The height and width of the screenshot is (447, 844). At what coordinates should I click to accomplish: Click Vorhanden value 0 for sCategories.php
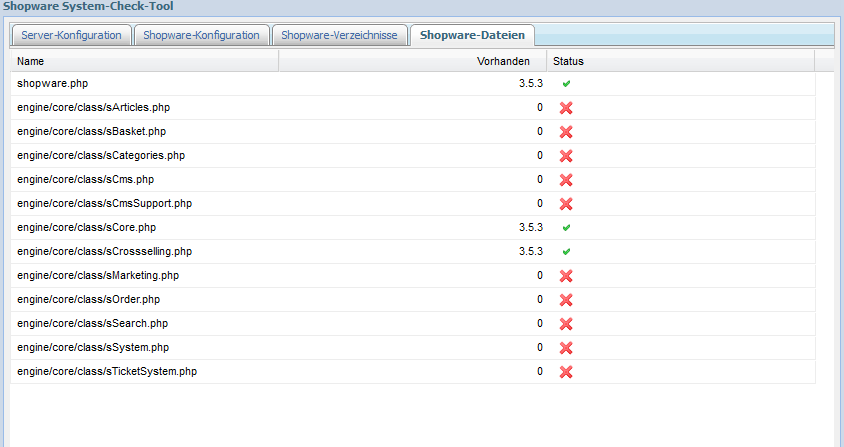coord(540,155)
